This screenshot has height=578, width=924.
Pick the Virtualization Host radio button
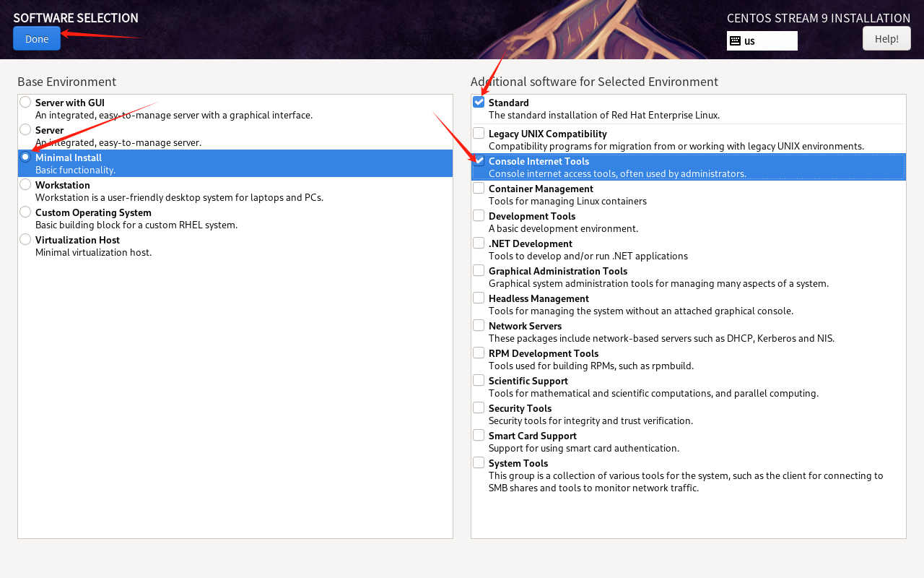tap(25, 239)
